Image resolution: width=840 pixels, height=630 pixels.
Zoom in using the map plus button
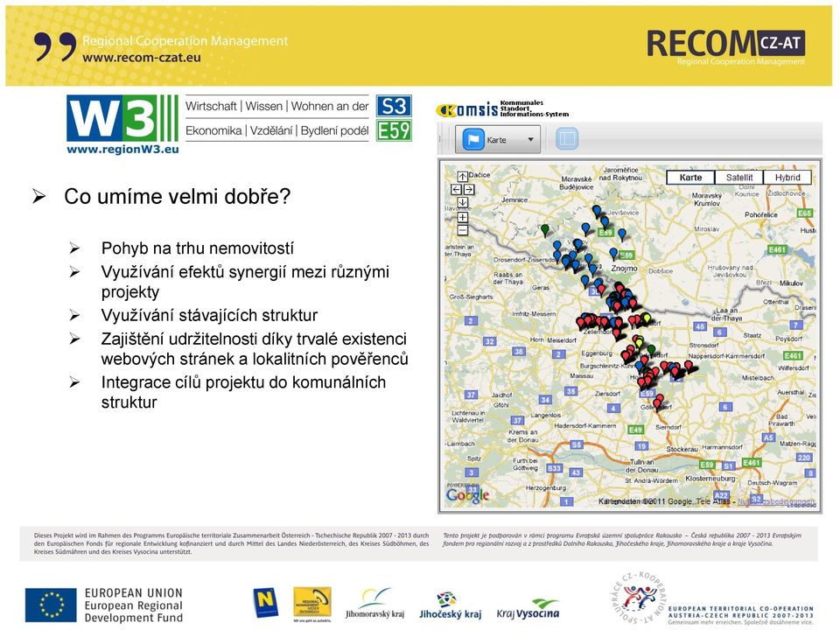[x=462, y=218]
